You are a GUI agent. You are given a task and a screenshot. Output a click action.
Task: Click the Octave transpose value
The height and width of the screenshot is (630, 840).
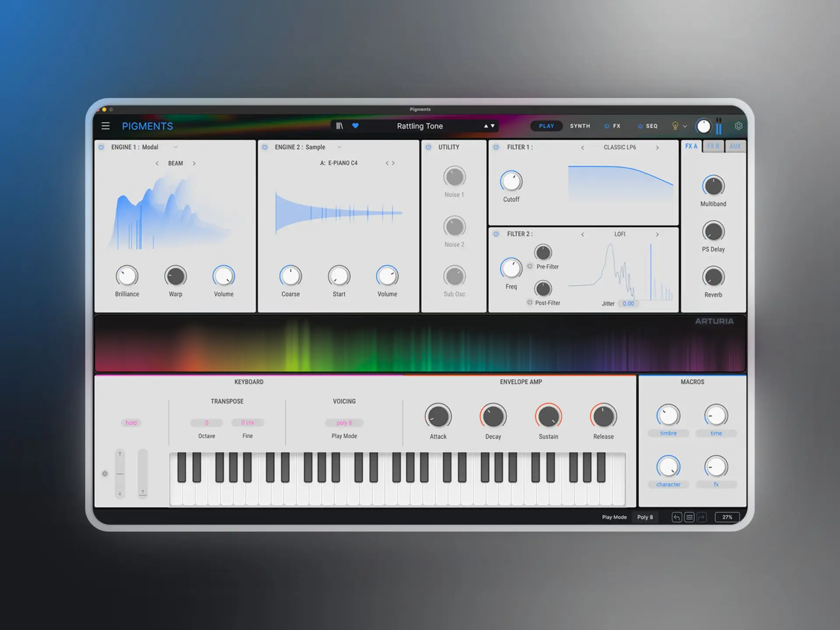[x=206, y=423]
